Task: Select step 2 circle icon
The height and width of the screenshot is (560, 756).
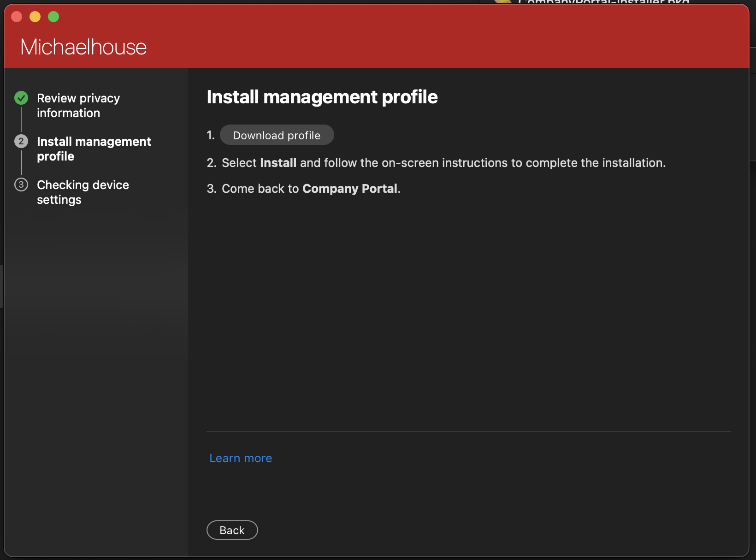Action: pos(21,141)
